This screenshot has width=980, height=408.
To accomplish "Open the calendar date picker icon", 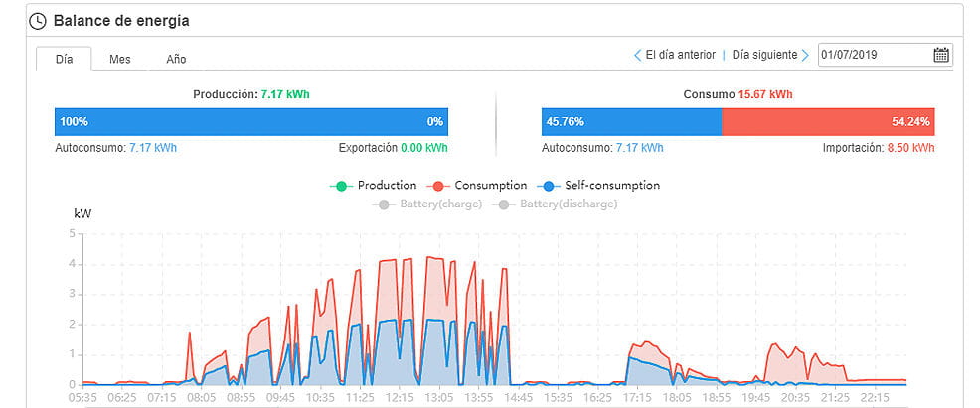I will 940,55.
